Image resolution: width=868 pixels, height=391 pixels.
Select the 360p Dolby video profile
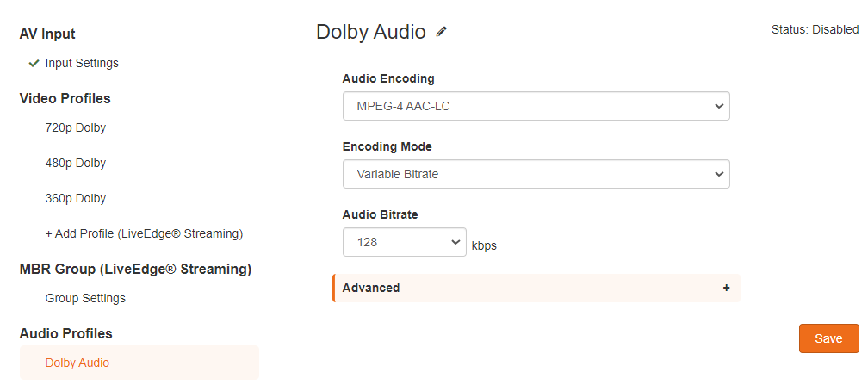click(x=75, y=198)
